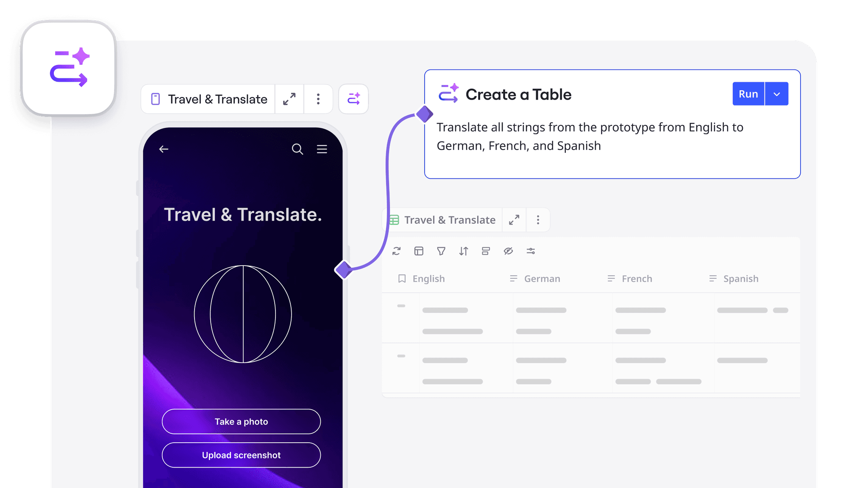Click the table refresh icon
The width and height of the screenshot is (868, 488).
pos(396,251)
